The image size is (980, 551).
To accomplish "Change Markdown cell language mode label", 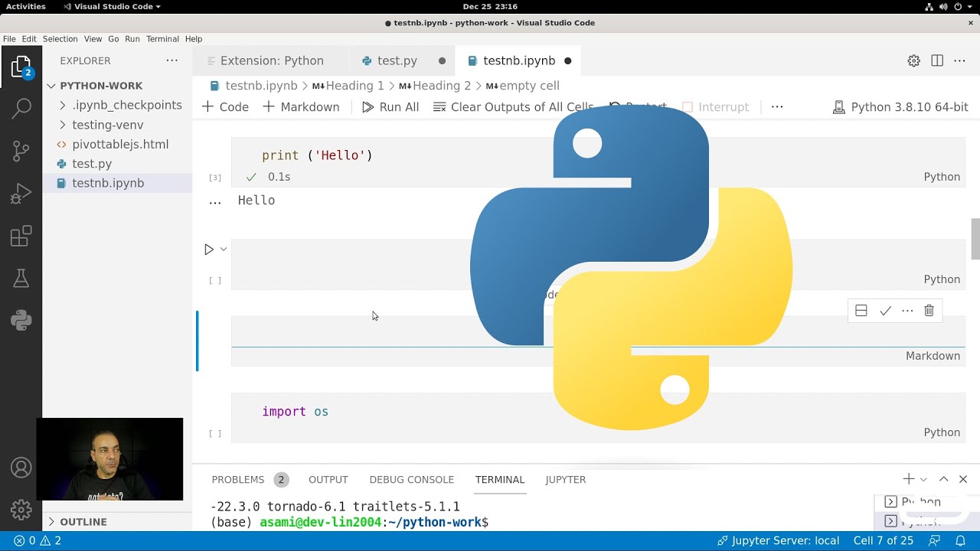I will (933, 356).
